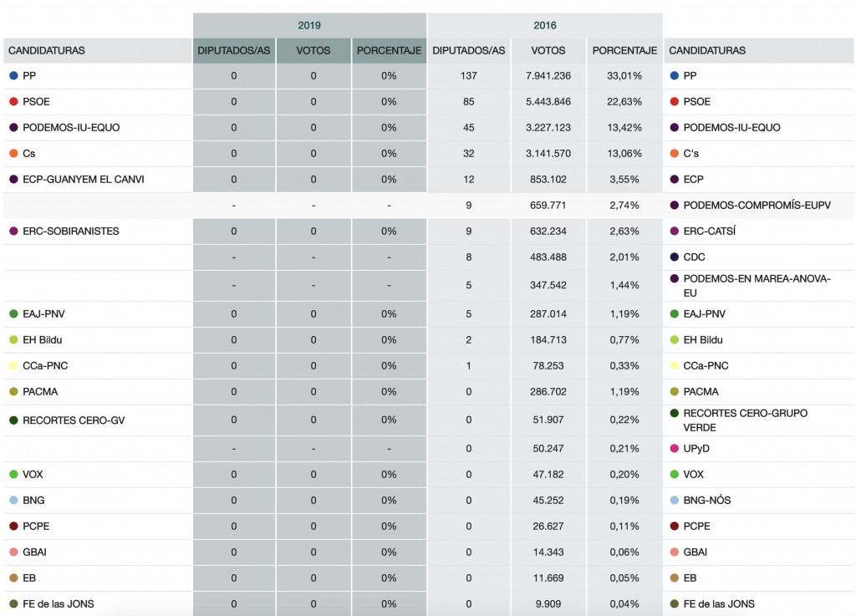This screenshot has width=856, height=616.
Task: Click the 2019 year column header
Action: click(x=309, y=25)
